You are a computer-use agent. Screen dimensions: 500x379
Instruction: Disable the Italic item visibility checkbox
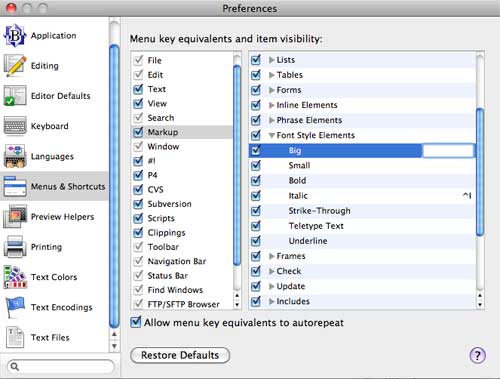tap(256, 195)
